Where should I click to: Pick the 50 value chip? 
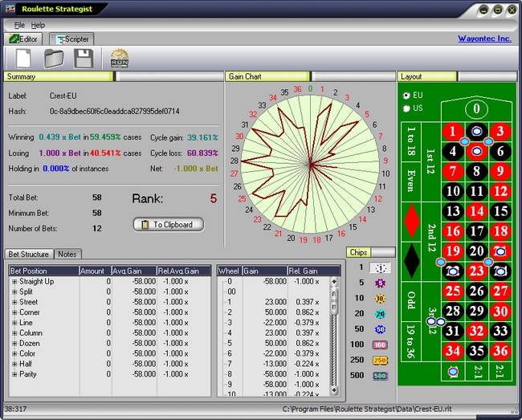pos(380,329)
